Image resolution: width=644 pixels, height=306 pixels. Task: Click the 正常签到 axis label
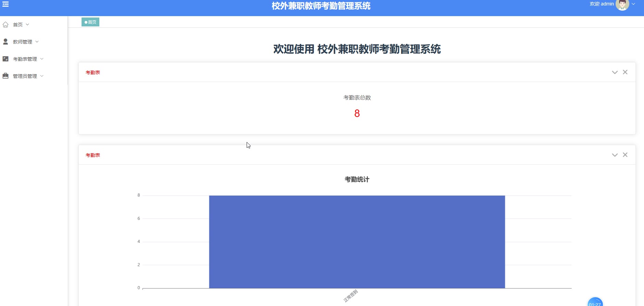tap(351, 296)
